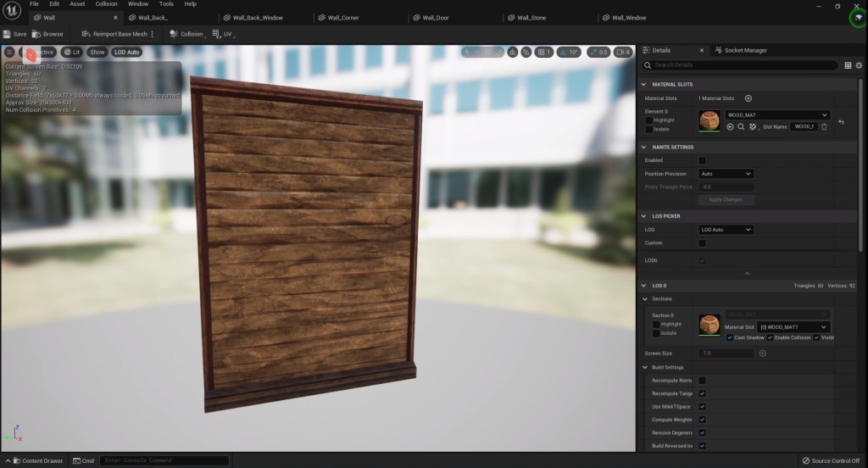Enable Nanite with the Enabled checkbox
Screen dimensions: 868x468
tap(702, 160)
